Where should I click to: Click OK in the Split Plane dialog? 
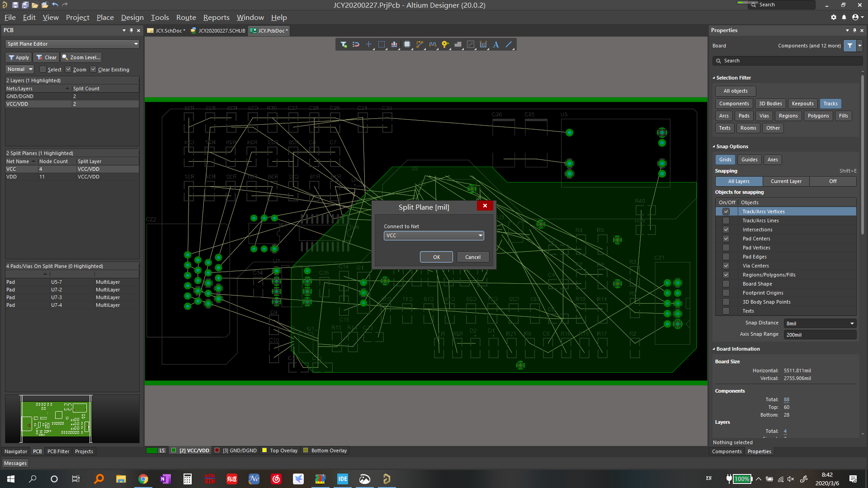click(436, 257)
